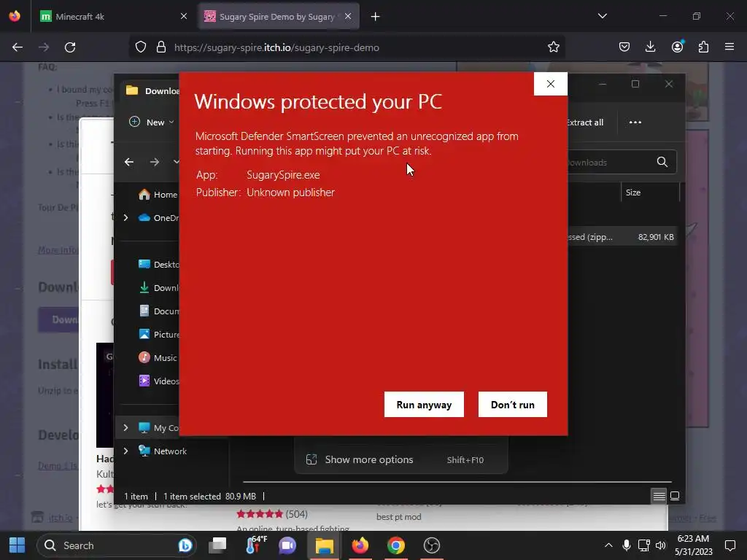Image resolution: width=747 pixels, height=560 pixels.
Task: Click itch.io footer link on webpage
Action: point(60,518)
